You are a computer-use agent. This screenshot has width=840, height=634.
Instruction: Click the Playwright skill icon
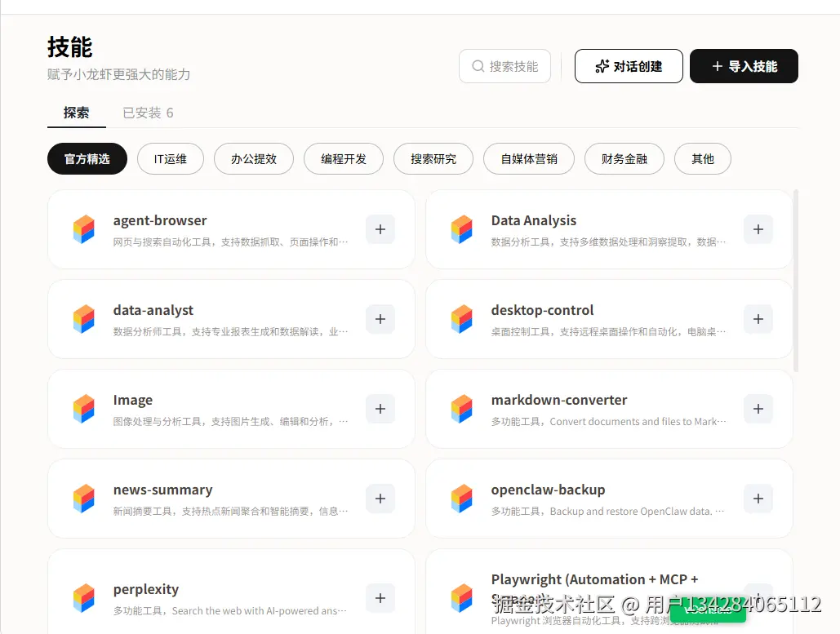[462, 597]
